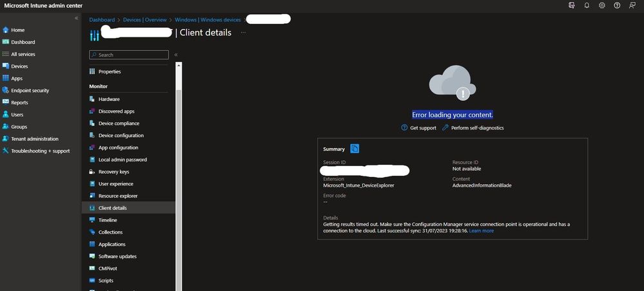Focus the device menu Search box

tap(129, 55)
